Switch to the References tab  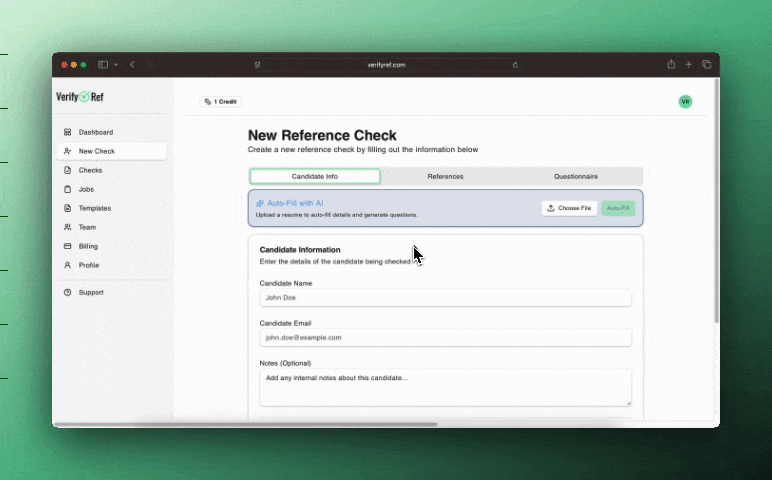445,176
